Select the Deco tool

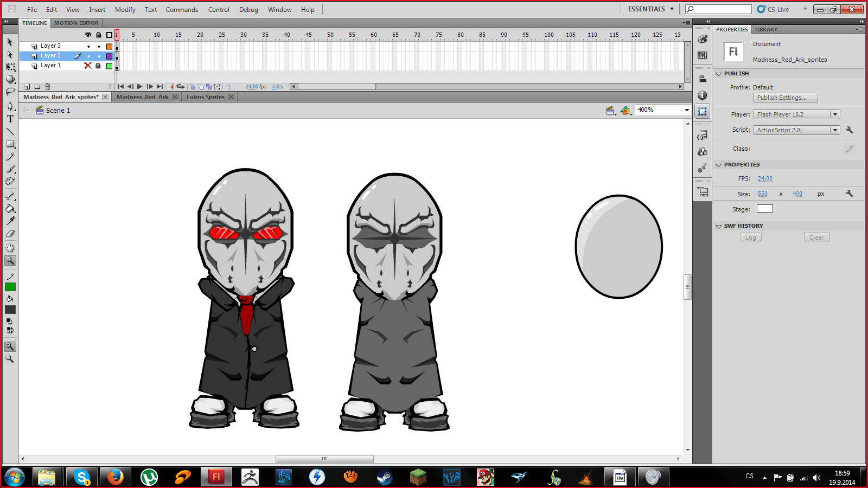click(x=10, y=182)
